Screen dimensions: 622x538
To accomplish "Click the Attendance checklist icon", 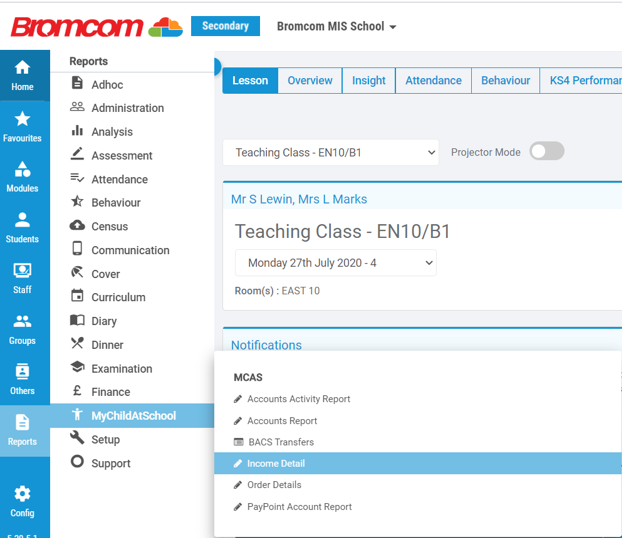I will 77,178.
